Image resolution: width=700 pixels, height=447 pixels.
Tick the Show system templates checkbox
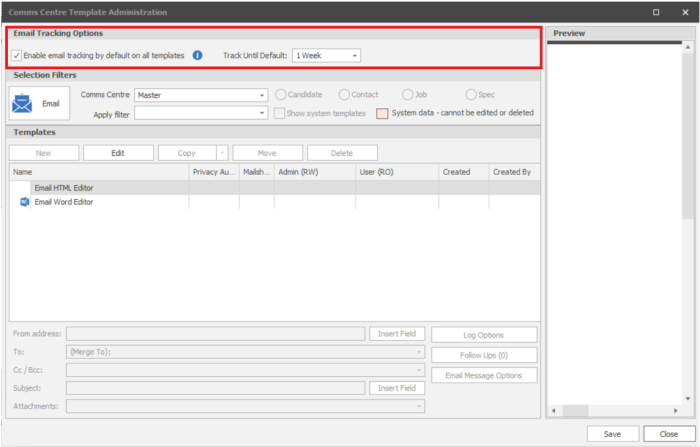coord(280,113)
